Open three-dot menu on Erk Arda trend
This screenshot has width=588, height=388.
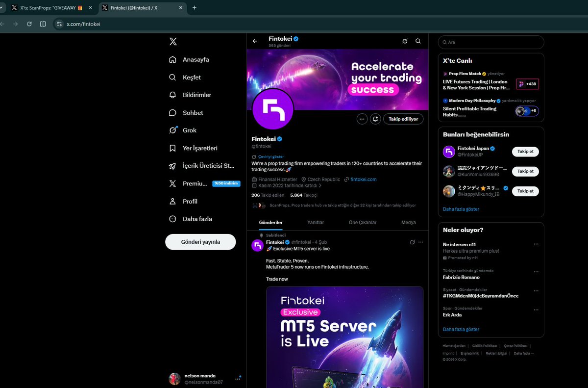tap(536, 309)
